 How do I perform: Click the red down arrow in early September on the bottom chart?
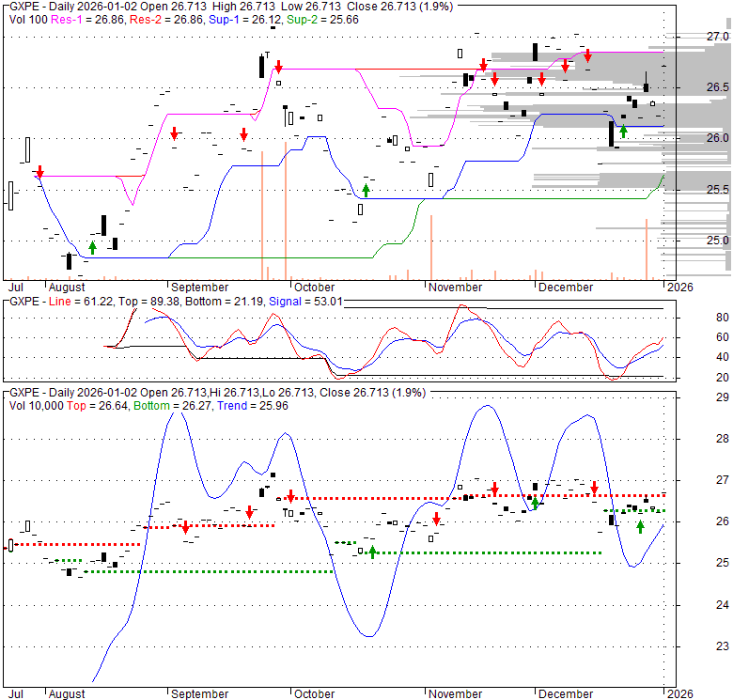tap(186, 527)
